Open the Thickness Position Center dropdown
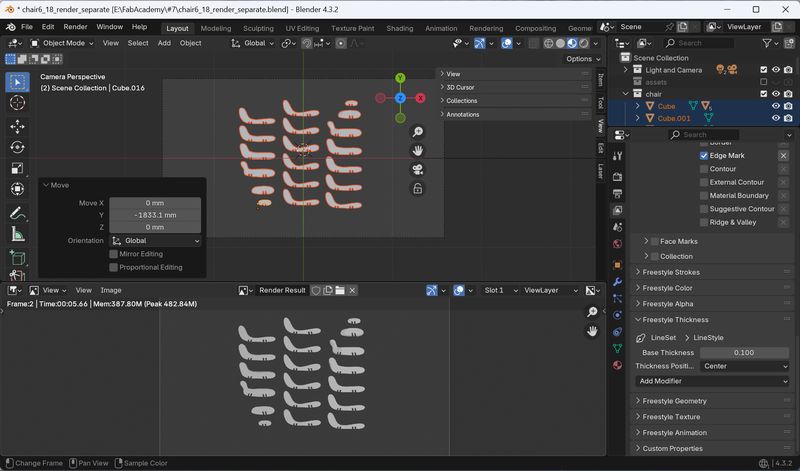 point(744,366)
